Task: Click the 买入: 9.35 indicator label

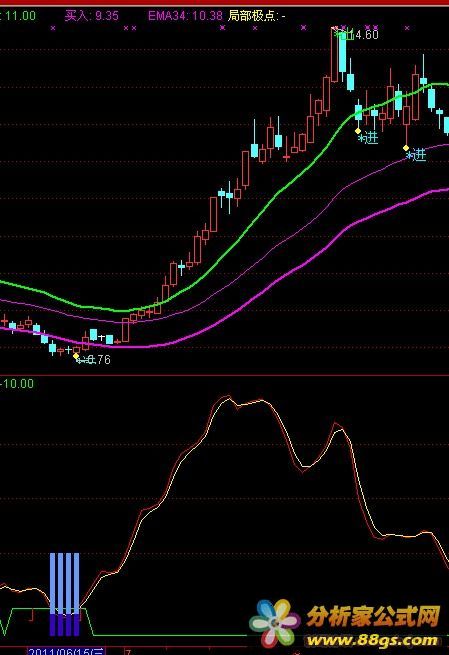Action: pyautogui.click(x=91, y=16)
